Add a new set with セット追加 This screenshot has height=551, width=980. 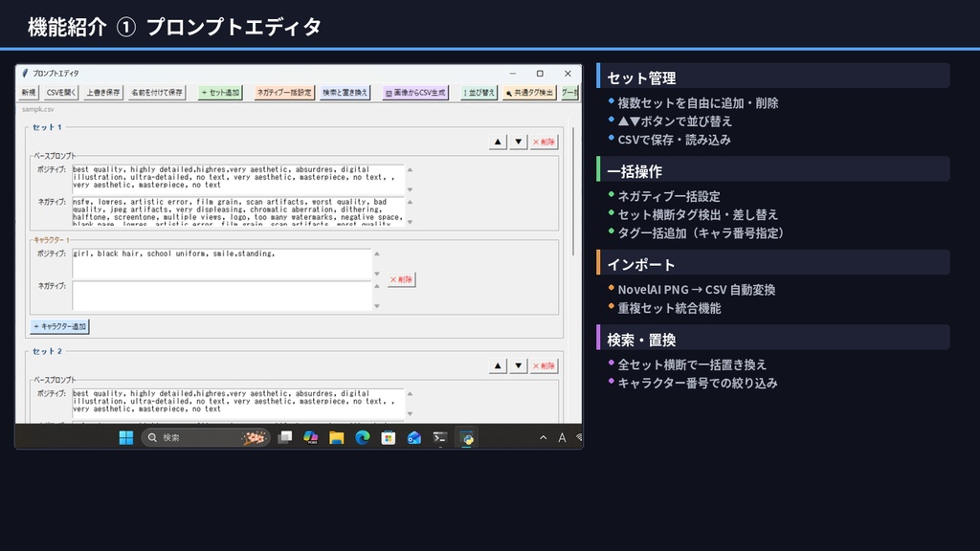click(x=218, y=93)
